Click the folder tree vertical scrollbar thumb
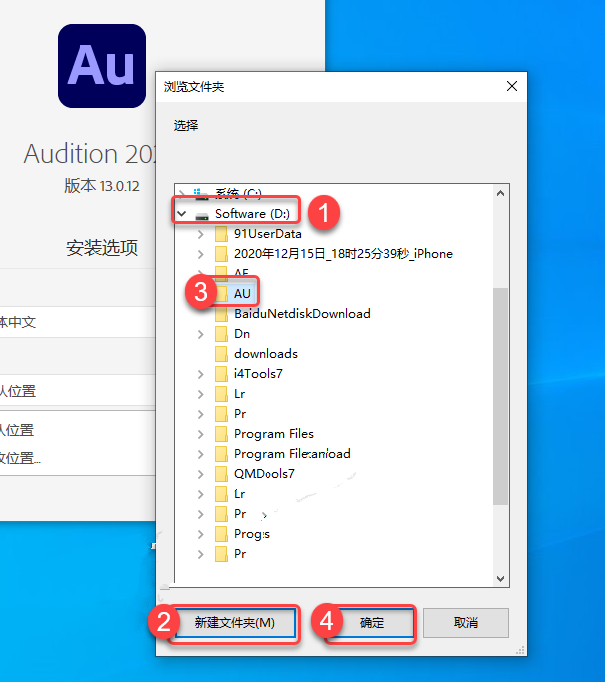Image resolution: width=605 pixels, height=682 pixels. pos(500,396)
